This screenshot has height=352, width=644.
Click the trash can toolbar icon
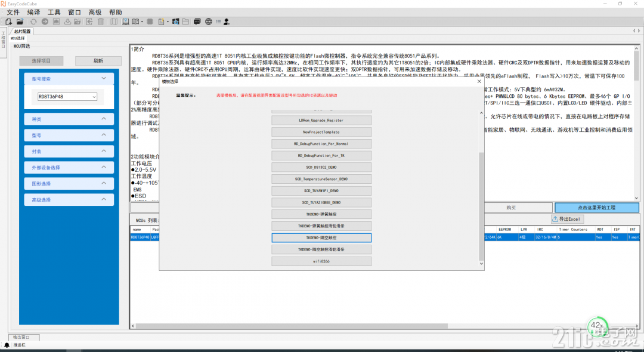101,21
